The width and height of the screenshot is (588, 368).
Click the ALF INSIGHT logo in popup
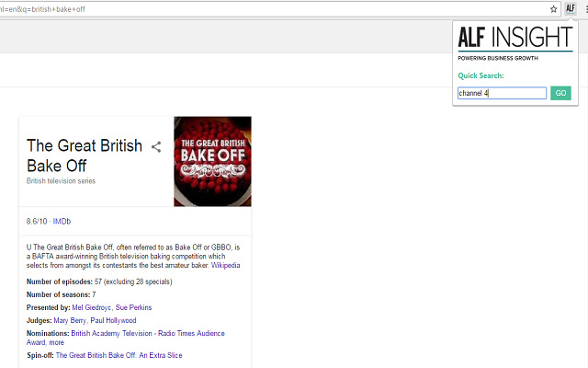click(x=515, y=38)
